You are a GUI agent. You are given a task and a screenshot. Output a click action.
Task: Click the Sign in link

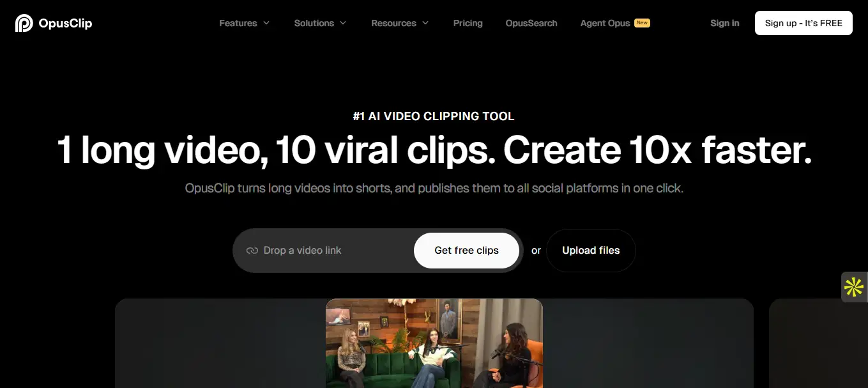(x=724, y=23)
